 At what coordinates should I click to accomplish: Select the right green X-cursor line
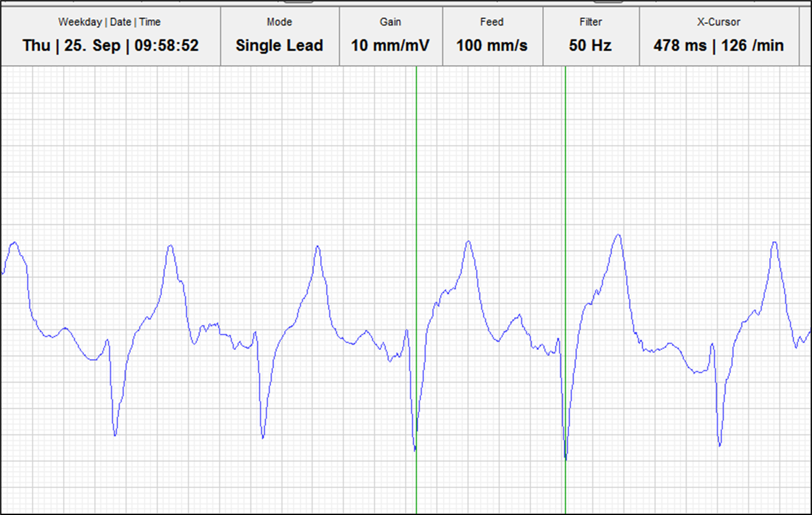coord(565,183)
